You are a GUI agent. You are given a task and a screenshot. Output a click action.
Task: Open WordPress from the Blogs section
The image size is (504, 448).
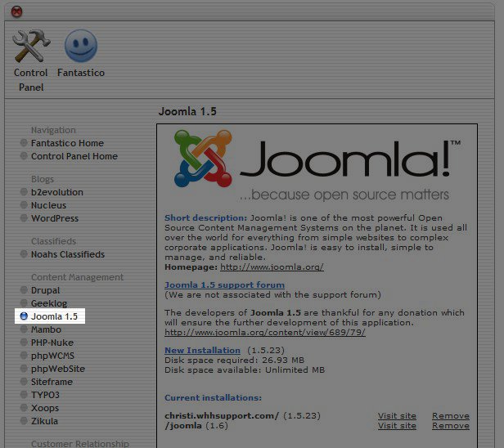54,218
